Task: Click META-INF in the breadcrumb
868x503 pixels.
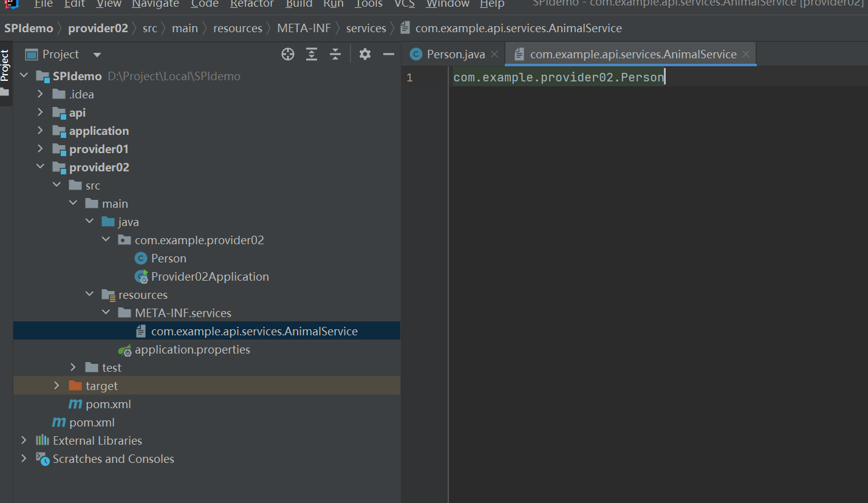Action: pyautogui.click(x=304, y=28)
